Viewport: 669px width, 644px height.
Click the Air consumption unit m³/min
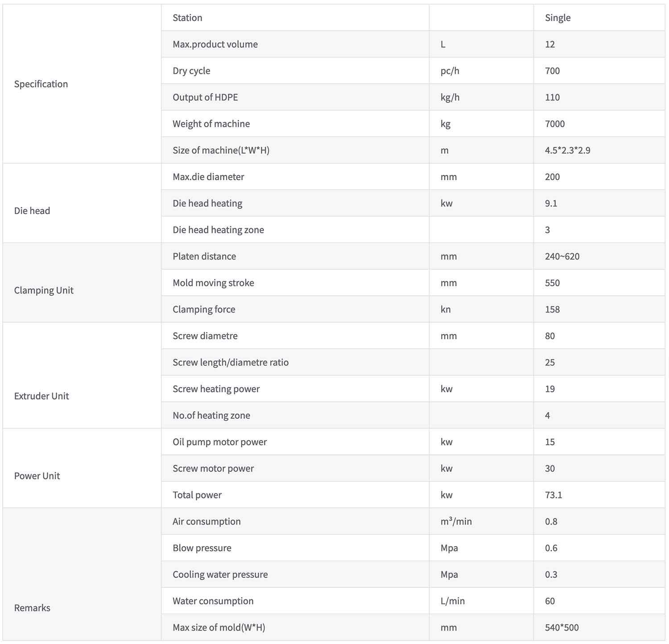point(456,521)
